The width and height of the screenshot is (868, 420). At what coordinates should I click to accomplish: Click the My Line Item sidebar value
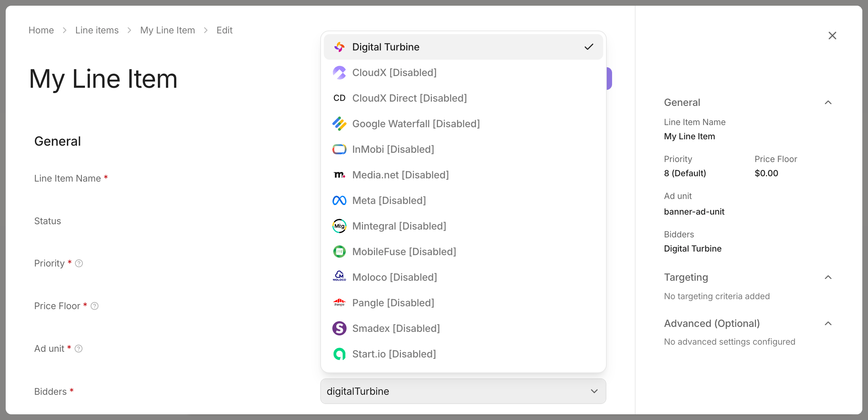690,136
